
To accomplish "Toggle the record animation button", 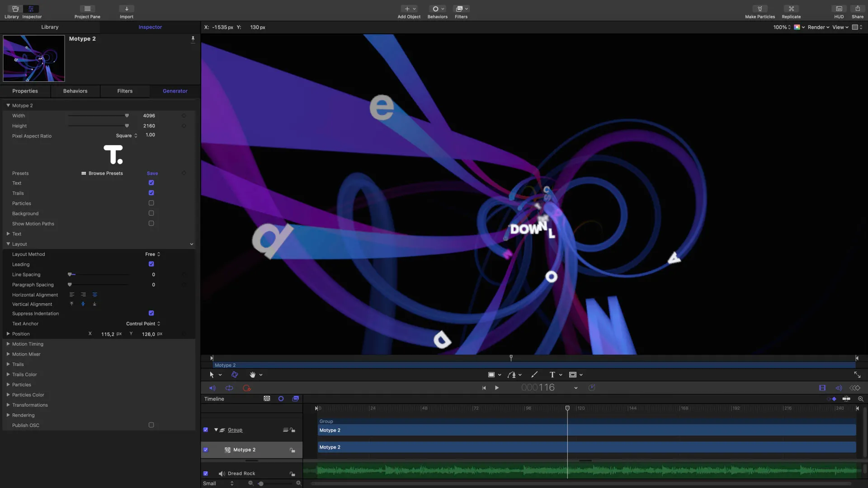I will 246,388.
